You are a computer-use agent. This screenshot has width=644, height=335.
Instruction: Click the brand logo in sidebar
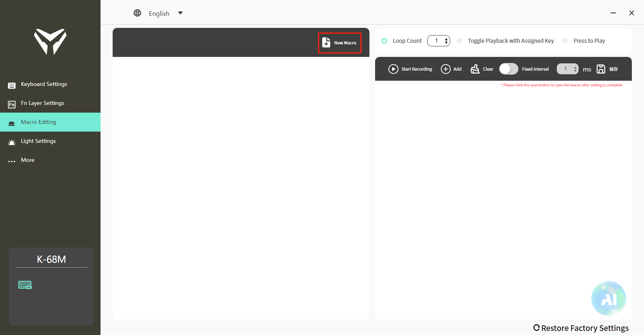50,42
